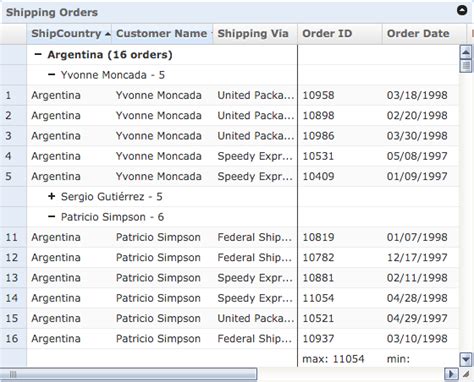Click the Order ID column header
The height and width of the screenshot is (382, 474).
click(340, 34)
